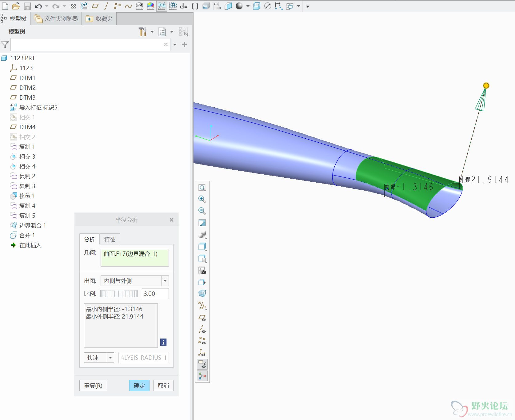The image size is (515, 420).
Task: Clear the model tree filter with X
Action: (166, 45)
